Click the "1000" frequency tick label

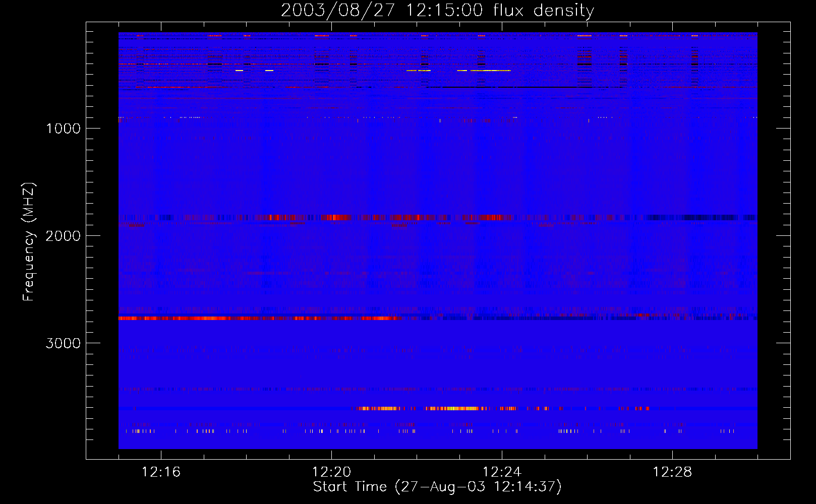click(x=63, y=129)
